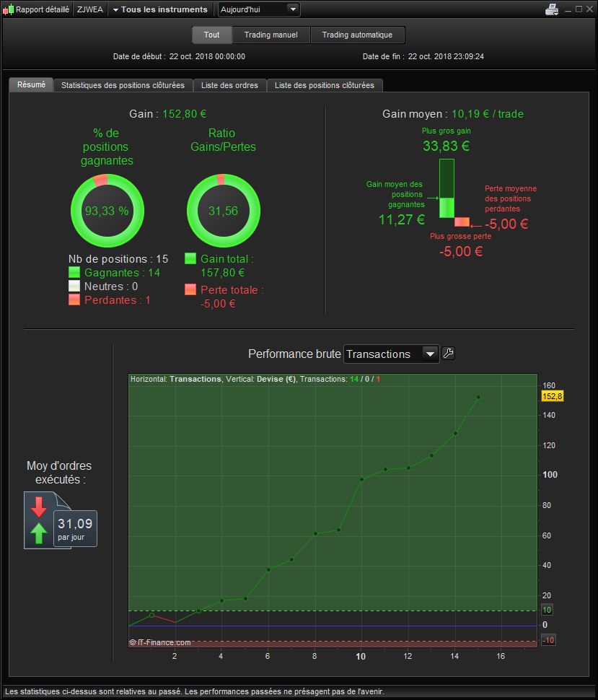Open the Liste des ordres tab
The width and height of the screenshot is (598, 700).
click(229, 85)
